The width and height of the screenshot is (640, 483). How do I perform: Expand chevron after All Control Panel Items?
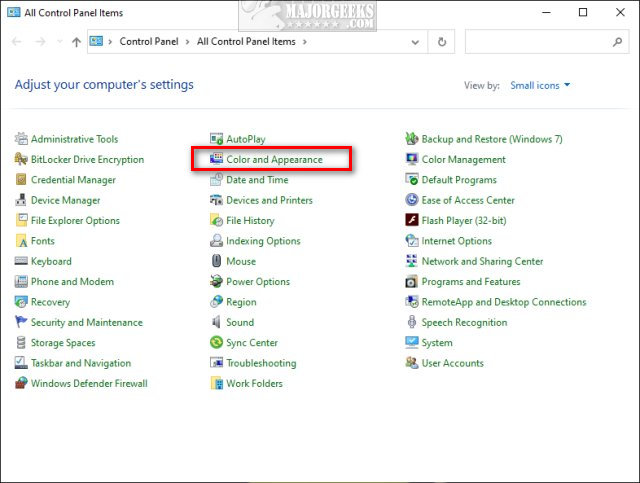coord(304,42)
